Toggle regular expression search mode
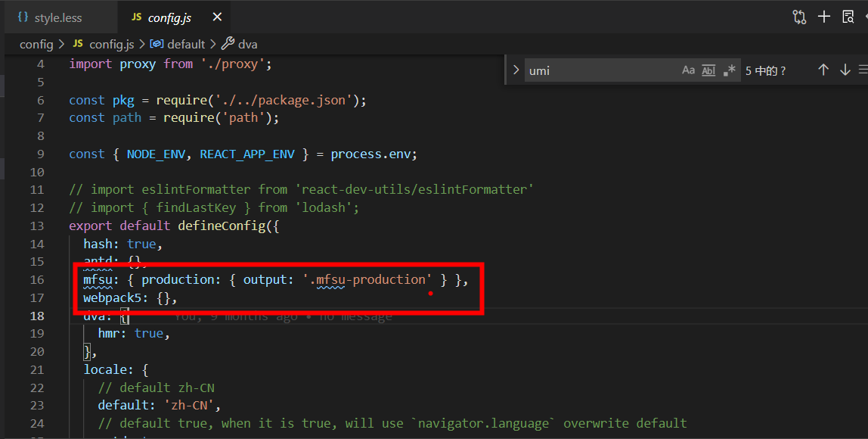 tap(729, 70)
